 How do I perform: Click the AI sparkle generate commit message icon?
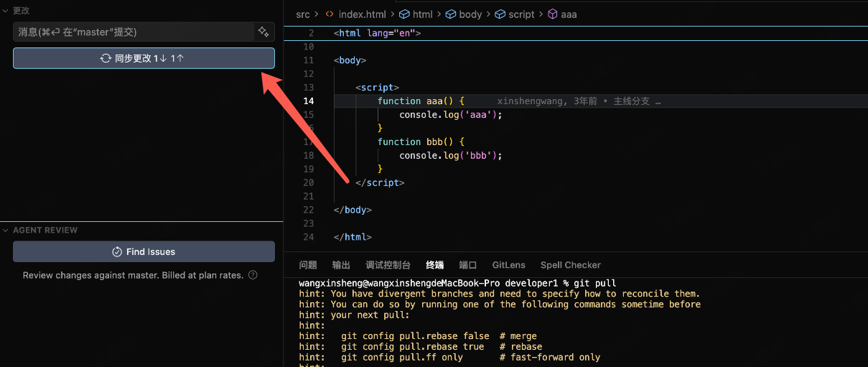pos(263,32)
